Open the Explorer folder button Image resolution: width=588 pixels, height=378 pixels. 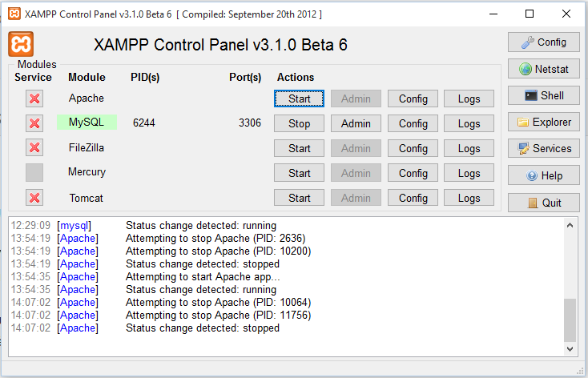tap(543, 122)
